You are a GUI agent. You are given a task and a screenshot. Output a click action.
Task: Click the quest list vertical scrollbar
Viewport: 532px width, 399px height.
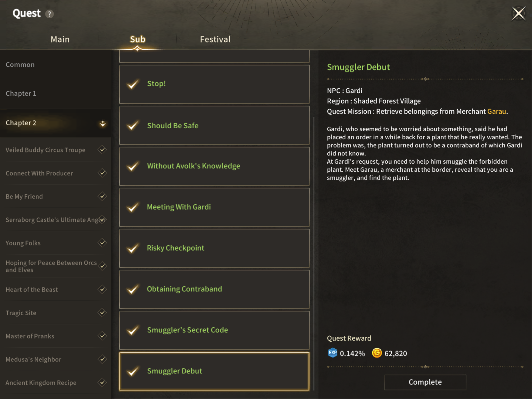click(314, 254)
